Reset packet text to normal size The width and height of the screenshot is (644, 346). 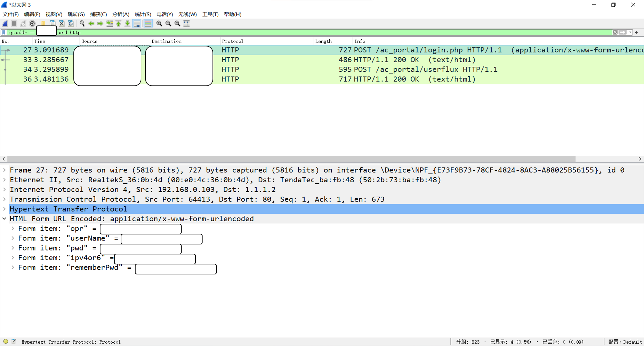pos(177,24)
